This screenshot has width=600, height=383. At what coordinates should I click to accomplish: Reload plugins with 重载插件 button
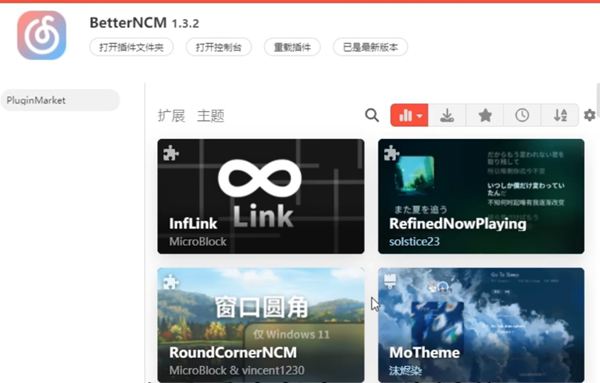(x=292, y=47)
